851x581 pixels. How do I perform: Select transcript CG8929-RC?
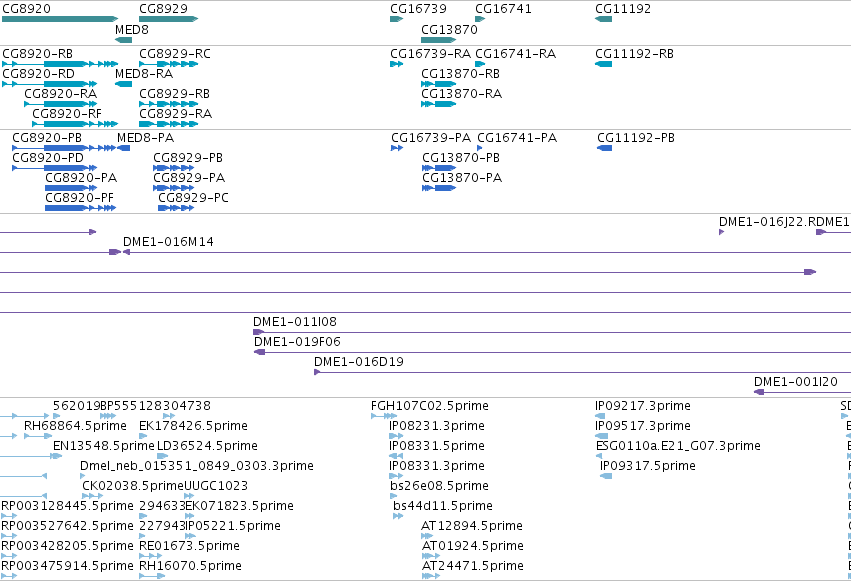tap(175, 54)
